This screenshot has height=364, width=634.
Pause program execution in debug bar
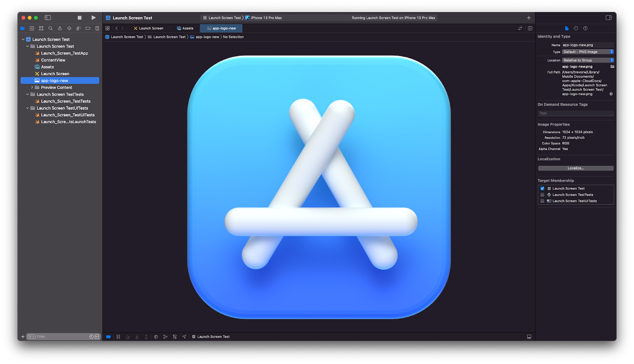tap(118, 337)
